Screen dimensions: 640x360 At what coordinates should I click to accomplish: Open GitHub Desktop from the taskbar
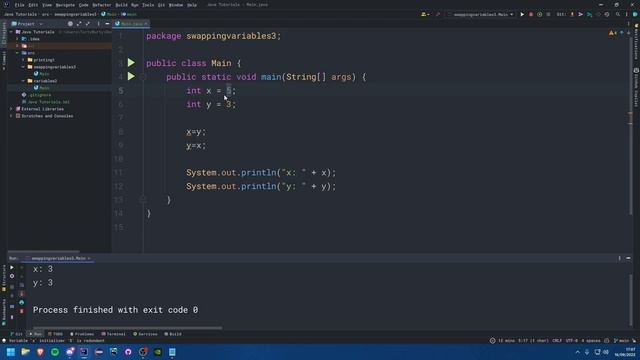[128, 352]
